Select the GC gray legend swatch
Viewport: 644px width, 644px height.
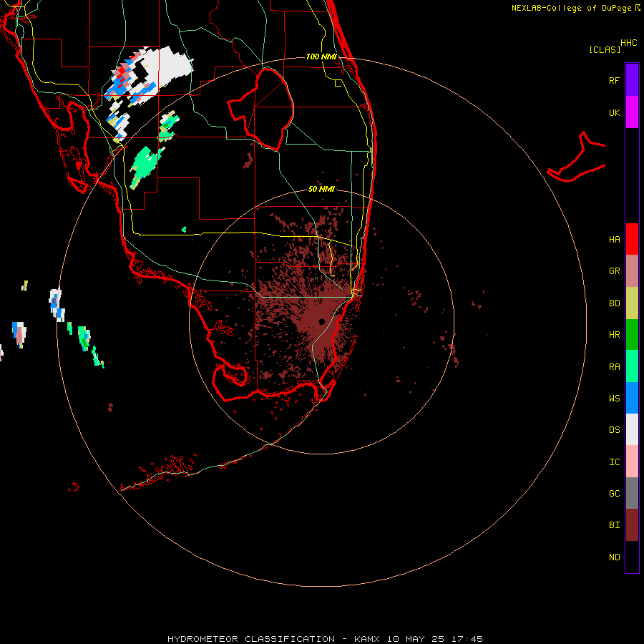(632, 493)
